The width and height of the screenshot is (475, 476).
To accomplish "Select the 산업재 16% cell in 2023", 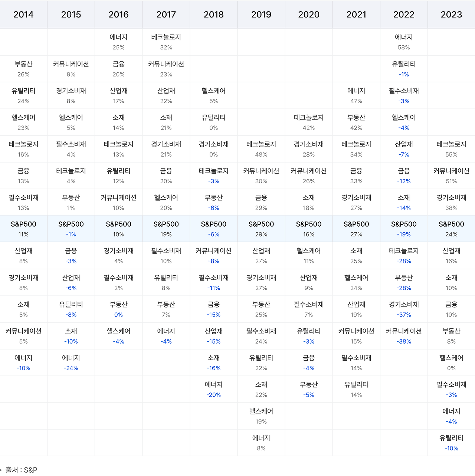I will (451, 256).
